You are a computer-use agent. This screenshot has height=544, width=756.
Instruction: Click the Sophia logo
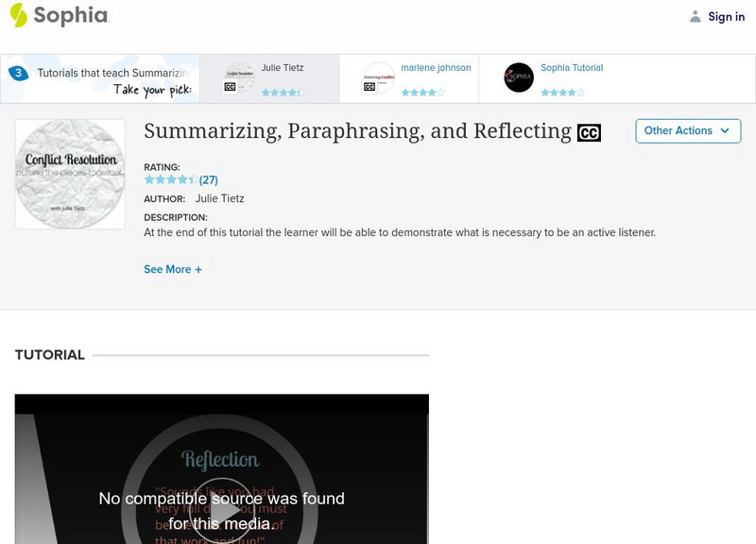60,15
